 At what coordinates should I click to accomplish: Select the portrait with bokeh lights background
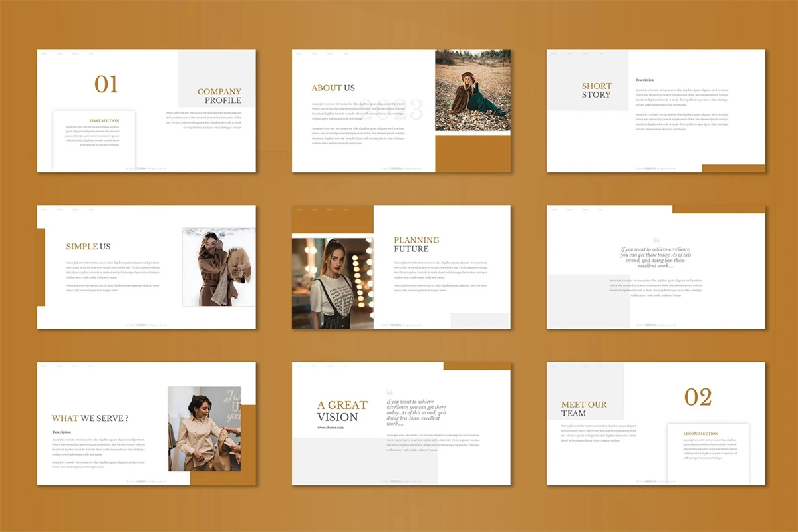[332, 283]
